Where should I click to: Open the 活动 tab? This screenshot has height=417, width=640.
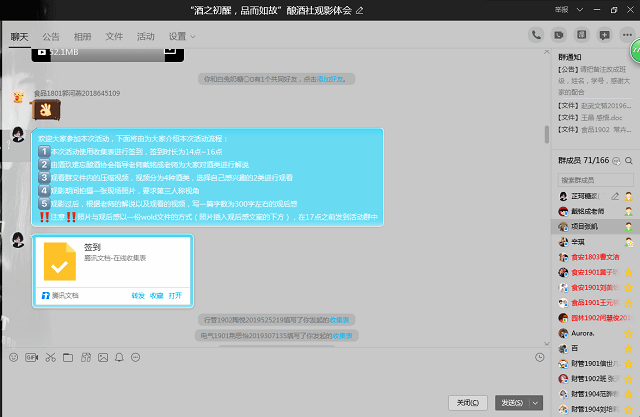point(146,37)
